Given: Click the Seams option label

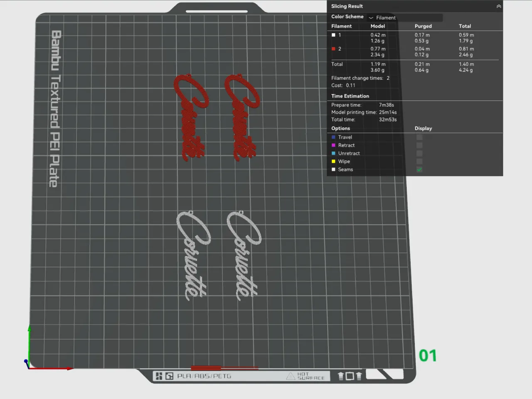Looking at the screenshot, I should (345, 170).
